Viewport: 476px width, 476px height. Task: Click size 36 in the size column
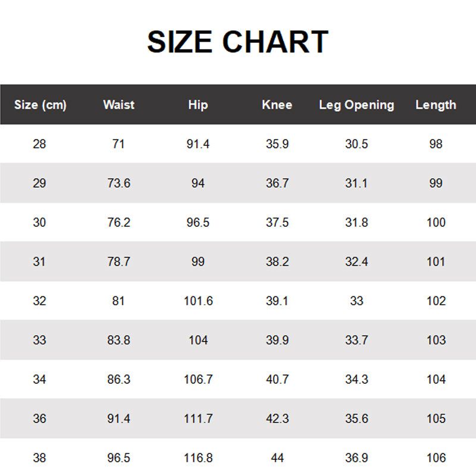click(x=39, y=419)
